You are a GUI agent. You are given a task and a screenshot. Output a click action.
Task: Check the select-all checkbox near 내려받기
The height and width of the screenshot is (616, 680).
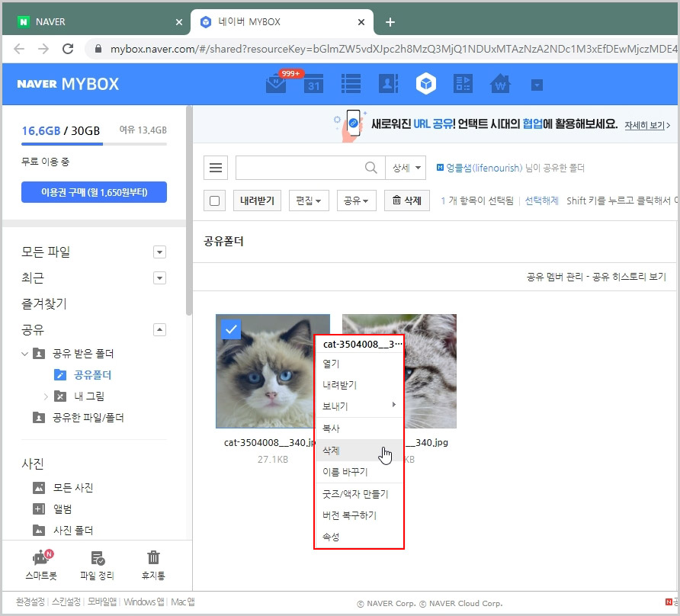tap(215, 201)
